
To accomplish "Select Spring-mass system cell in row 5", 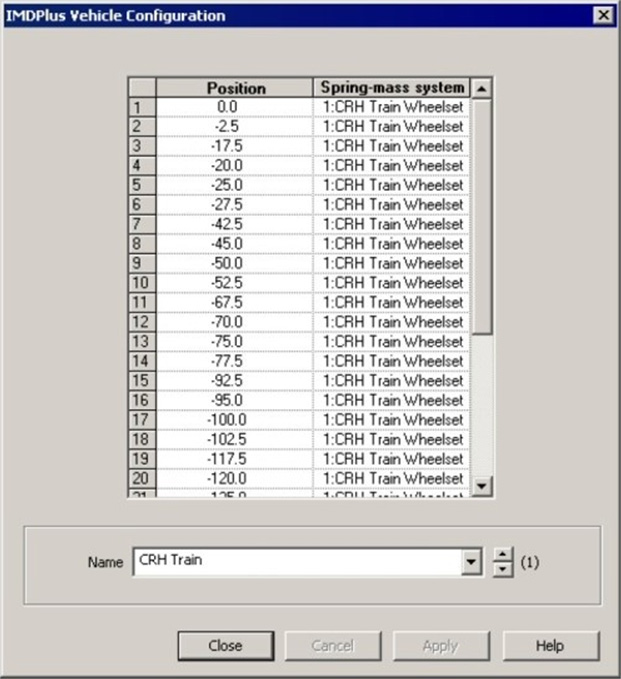I will coord(392,185).
